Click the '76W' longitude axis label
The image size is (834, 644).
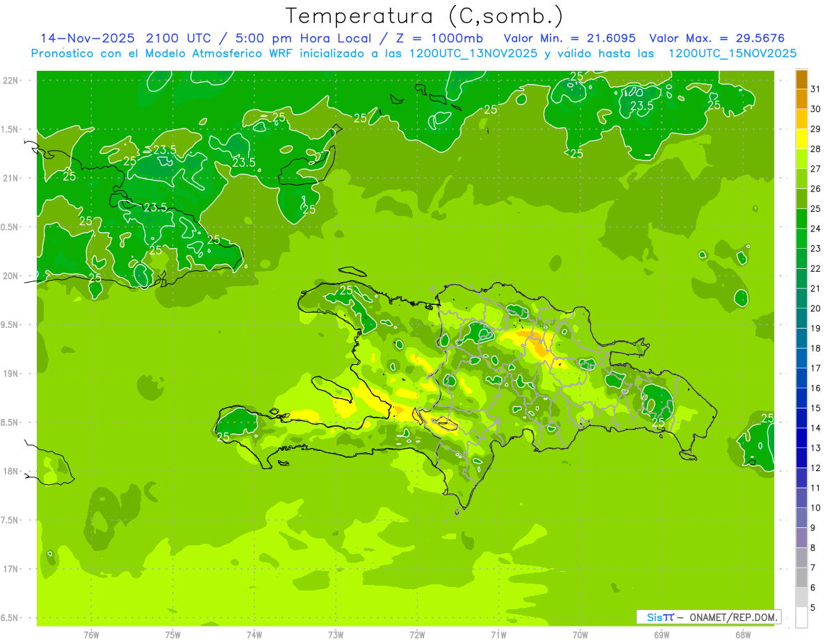[x=91, y=634]
